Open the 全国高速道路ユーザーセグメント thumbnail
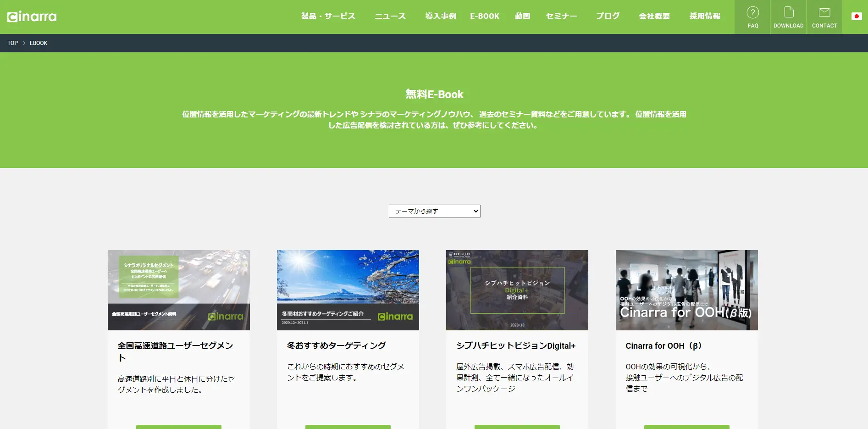 [x=179, y=290]
